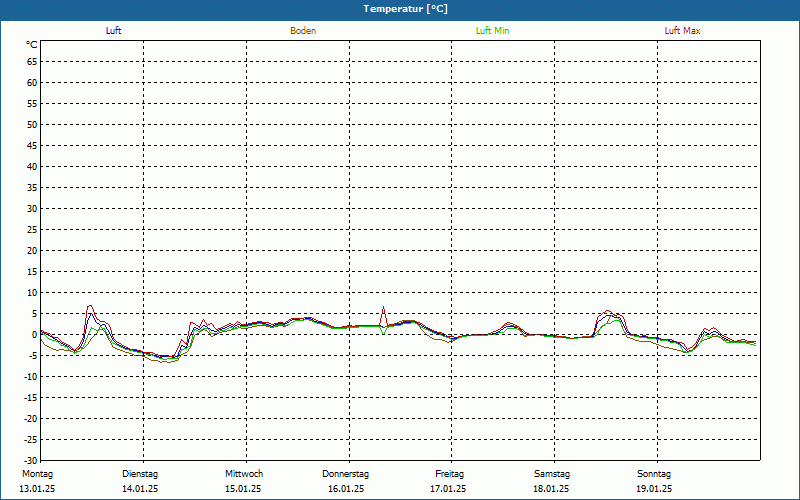This screenshot has height=500, width=800.
Task: Click the 55 value on temperature axis
Action: coord(32,104)
